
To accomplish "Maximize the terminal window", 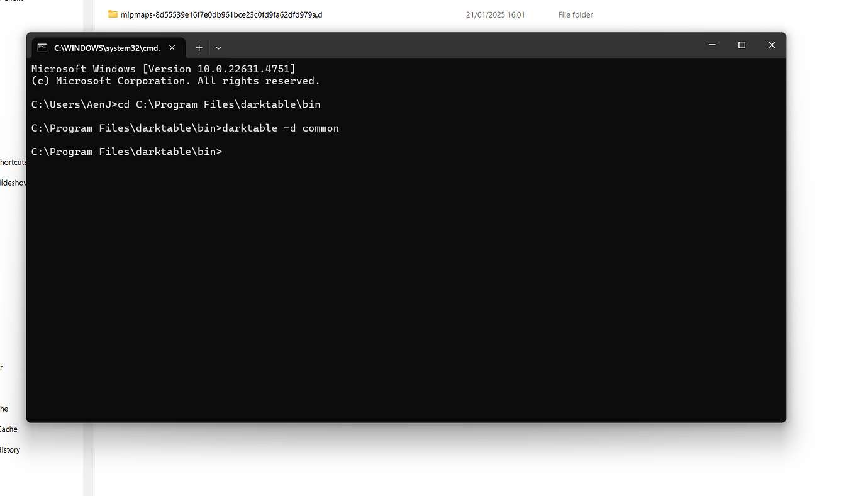I will (742, 45).
